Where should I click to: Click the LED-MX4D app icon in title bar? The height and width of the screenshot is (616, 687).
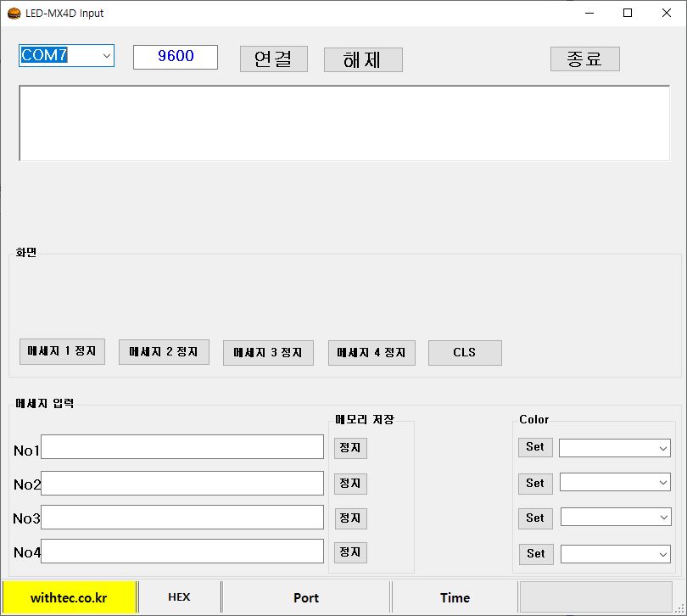pyautogui.click(x=14, y=14)
